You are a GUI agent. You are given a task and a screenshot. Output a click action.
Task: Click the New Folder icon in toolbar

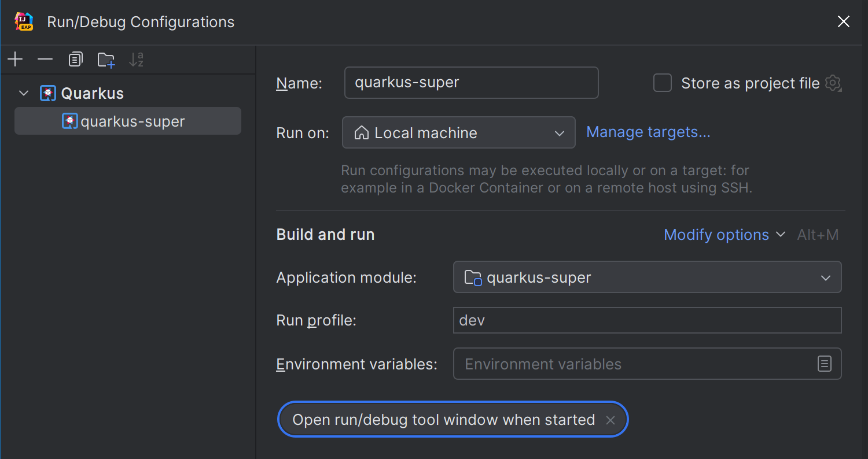coord(106,60)
